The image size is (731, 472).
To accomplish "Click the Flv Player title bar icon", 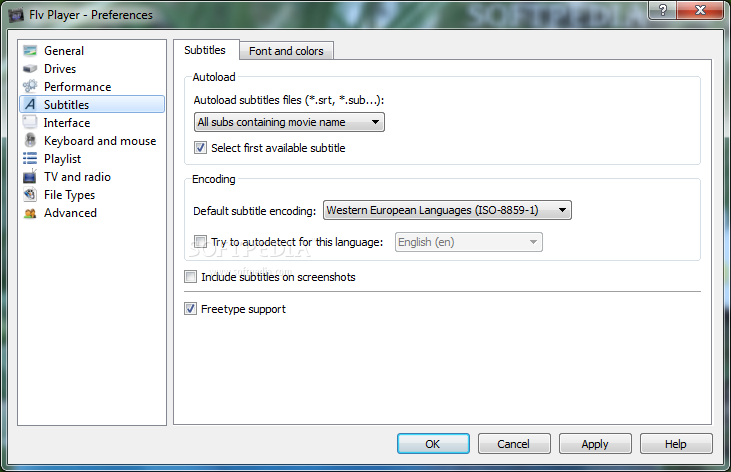I will click(16, 15).
